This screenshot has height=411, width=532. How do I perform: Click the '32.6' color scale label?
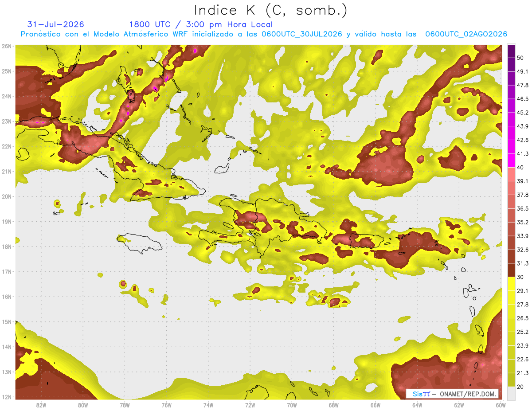pos(523,250)
